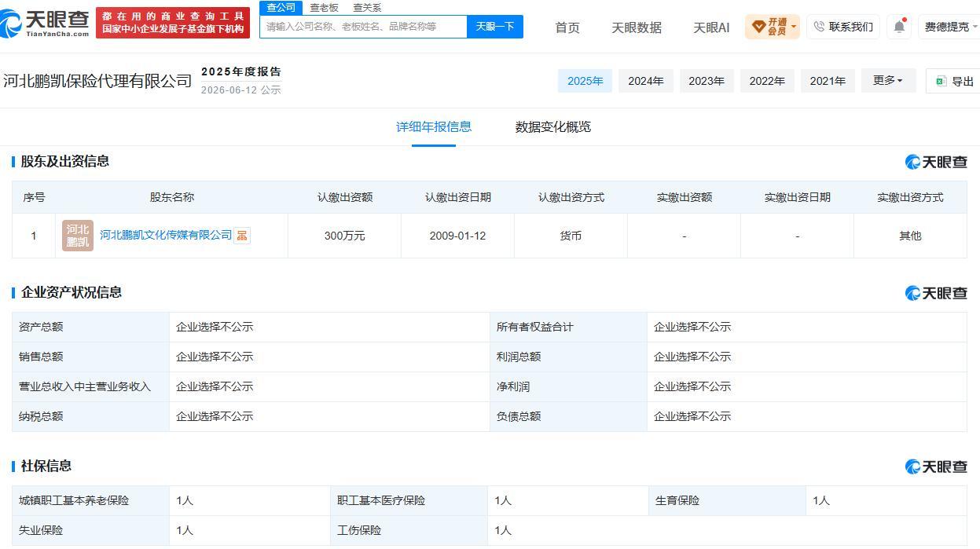Click the equity structure icon beside 河北鹏凯文化传媒有限公司
The height and width of the screenshot is (549, 980).
click(242, 236)
